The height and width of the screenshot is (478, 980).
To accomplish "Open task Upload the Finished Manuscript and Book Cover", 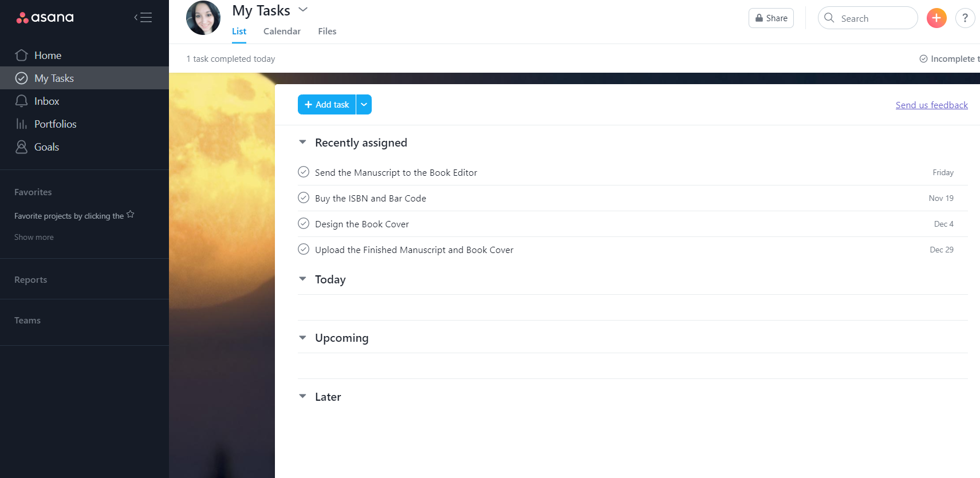I will pos(414,250).
